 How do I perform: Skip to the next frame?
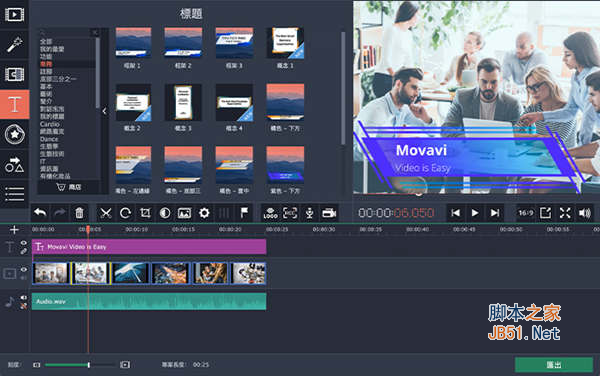(495, 213)
